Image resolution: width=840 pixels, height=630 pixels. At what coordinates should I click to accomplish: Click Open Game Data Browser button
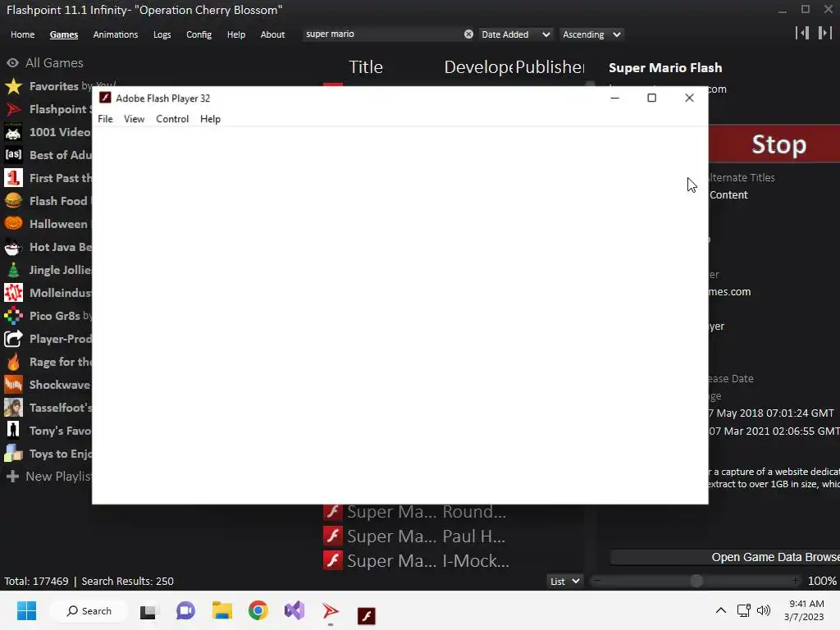725,557
